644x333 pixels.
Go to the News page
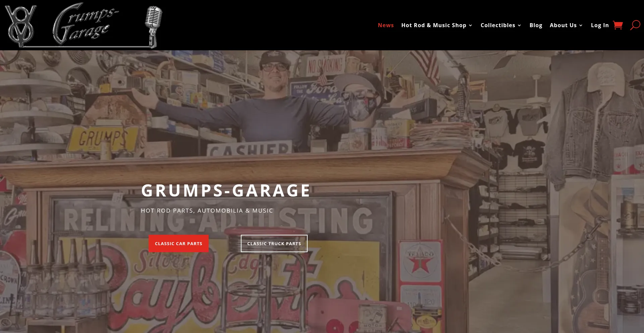[x=386, y=25]
